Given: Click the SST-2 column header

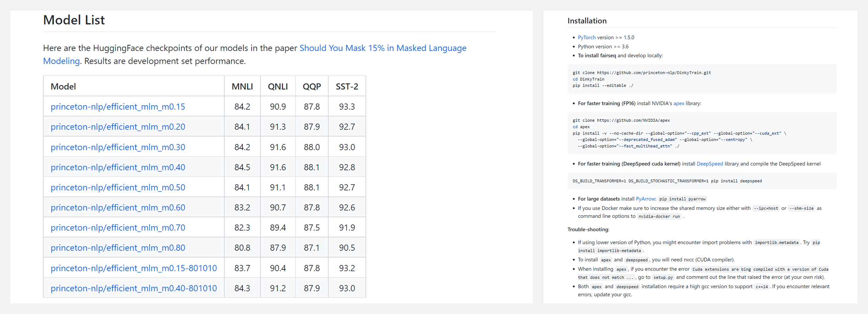Looking at the screenshot, I should click(x=347, y=86).
